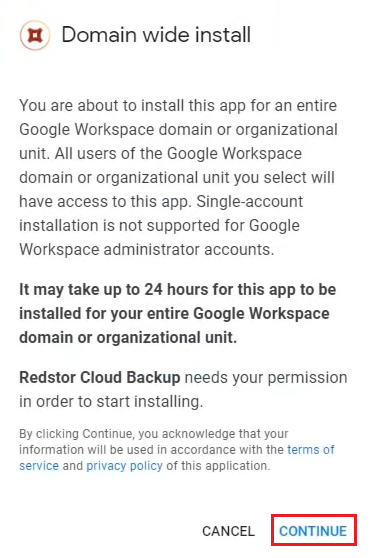The image size is (371, 558).
Task: Click the needs your permission sentence
Action: [183, 390]
